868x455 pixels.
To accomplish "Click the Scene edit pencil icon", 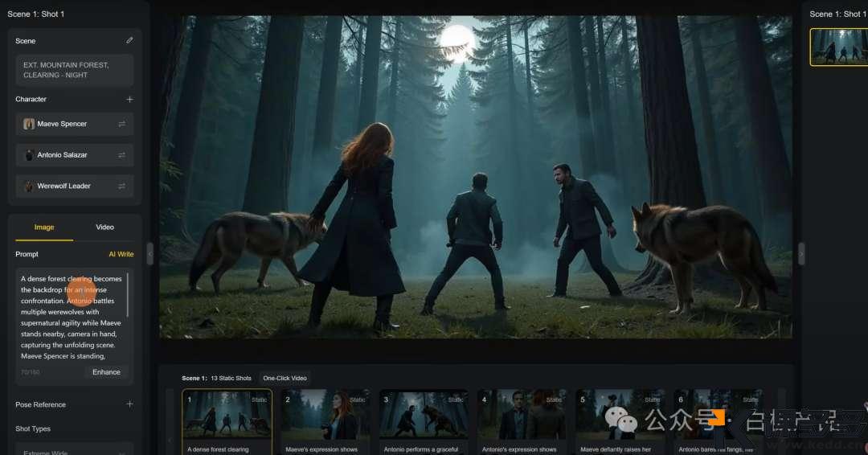I will tap(129, 40).
